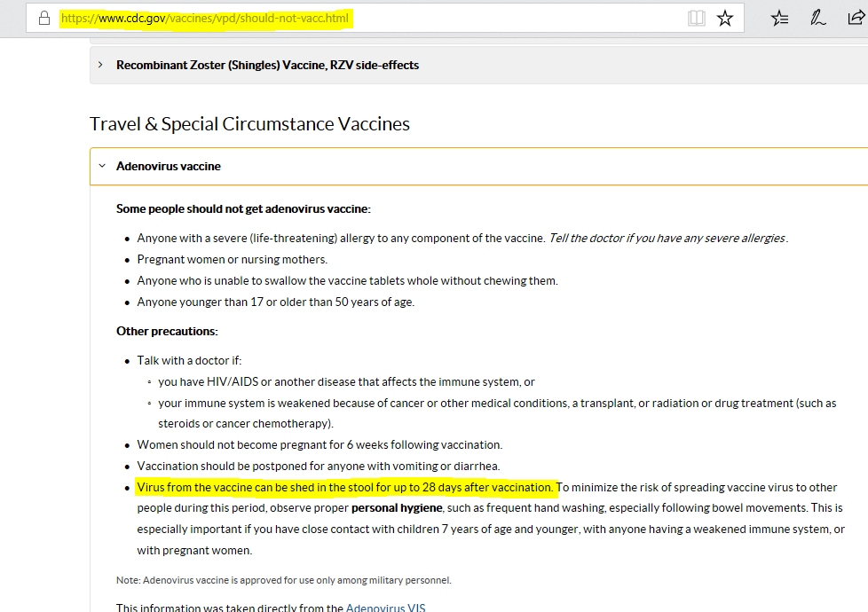Viewport: 868px width, 612px height.
Task: Click the lock icon for site security info
Action: click(43, 18)
